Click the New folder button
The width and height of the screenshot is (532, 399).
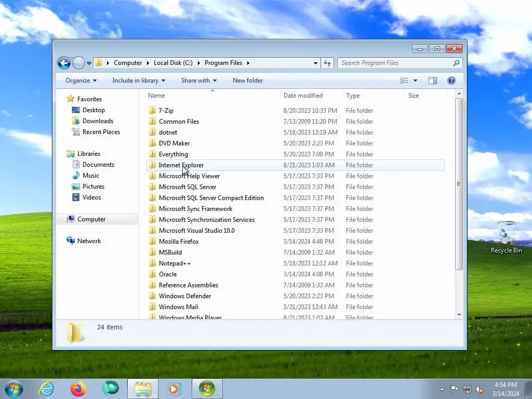pyautogui.click(x=248, y=81)
